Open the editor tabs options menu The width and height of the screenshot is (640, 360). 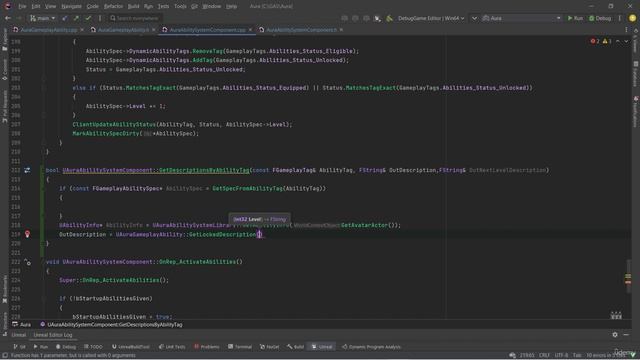point(627,30)
